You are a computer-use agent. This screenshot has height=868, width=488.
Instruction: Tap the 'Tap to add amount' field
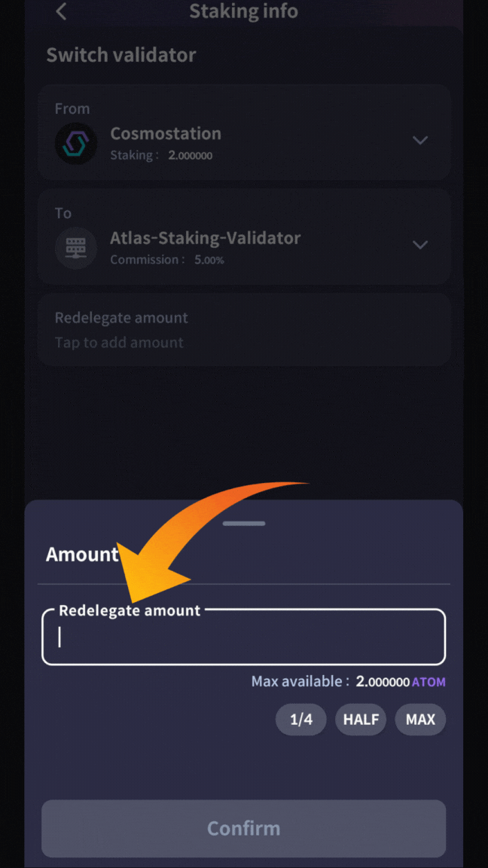click(x=119, y=343)
